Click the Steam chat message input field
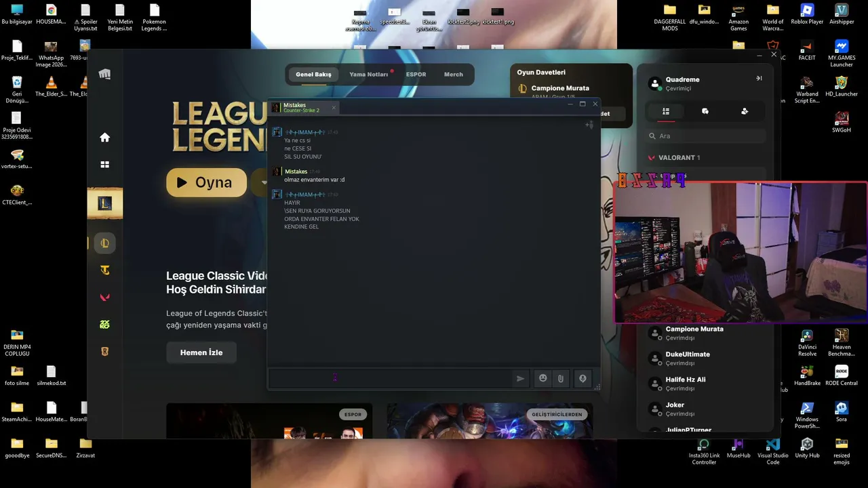 coord(390,379)
